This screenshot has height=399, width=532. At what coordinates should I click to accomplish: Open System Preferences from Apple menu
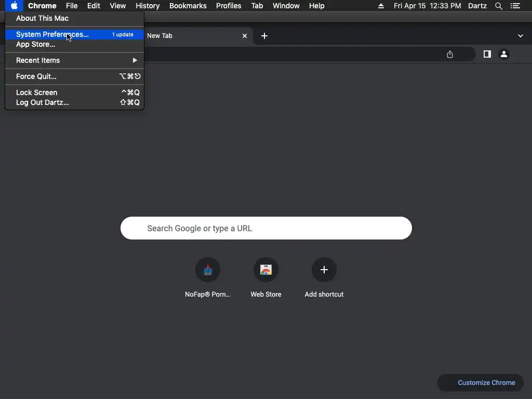pyautogui.click(x=74, y=34)
